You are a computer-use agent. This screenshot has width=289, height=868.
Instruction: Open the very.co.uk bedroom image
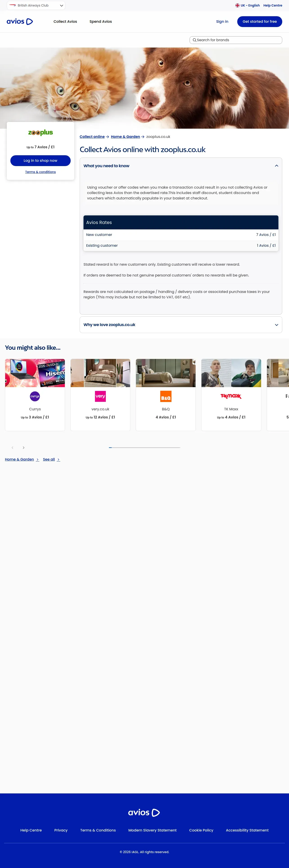click(100, 373)
